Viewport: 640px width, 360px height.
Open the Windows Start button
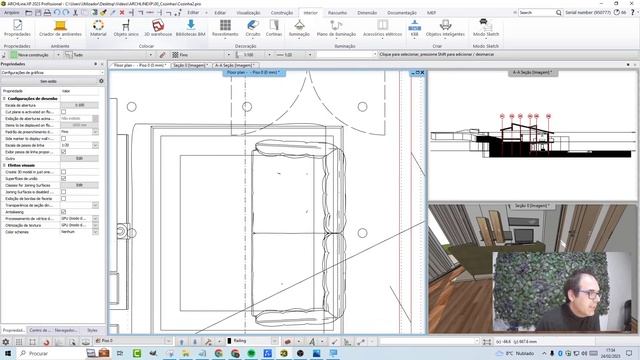pos(7,353)
